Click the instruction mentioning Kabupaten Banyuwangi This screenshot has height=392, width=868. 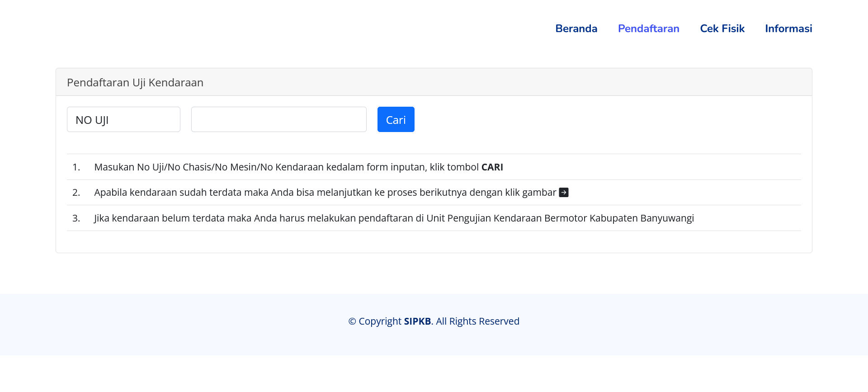(x=393, y=218)
